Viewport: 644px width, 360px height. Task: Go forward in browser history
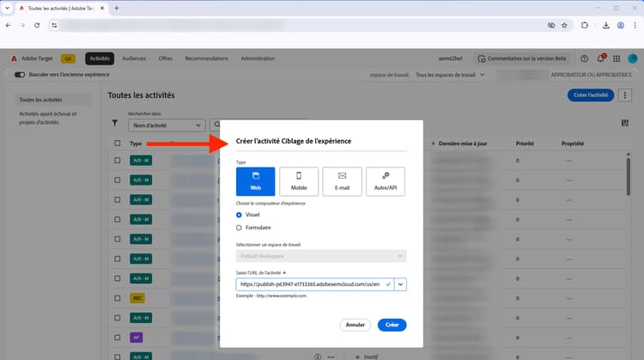pyautogui.click(x=22, y=26)
